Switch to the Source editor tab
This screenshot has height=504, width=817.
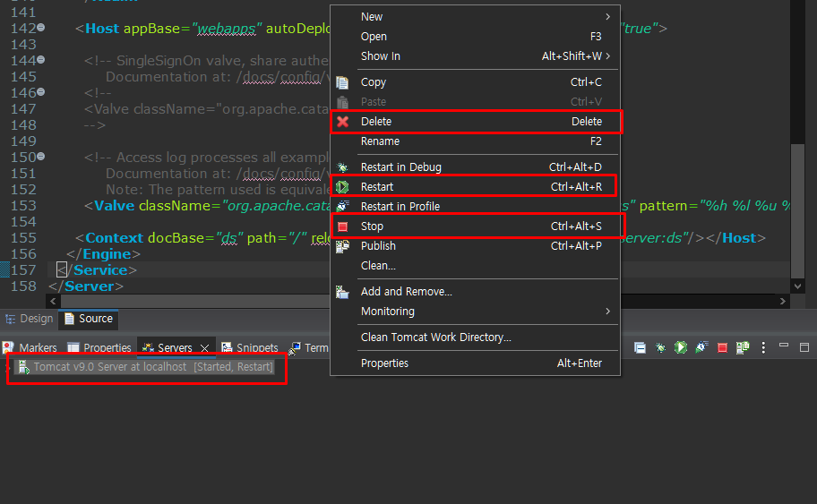[89, 319]
